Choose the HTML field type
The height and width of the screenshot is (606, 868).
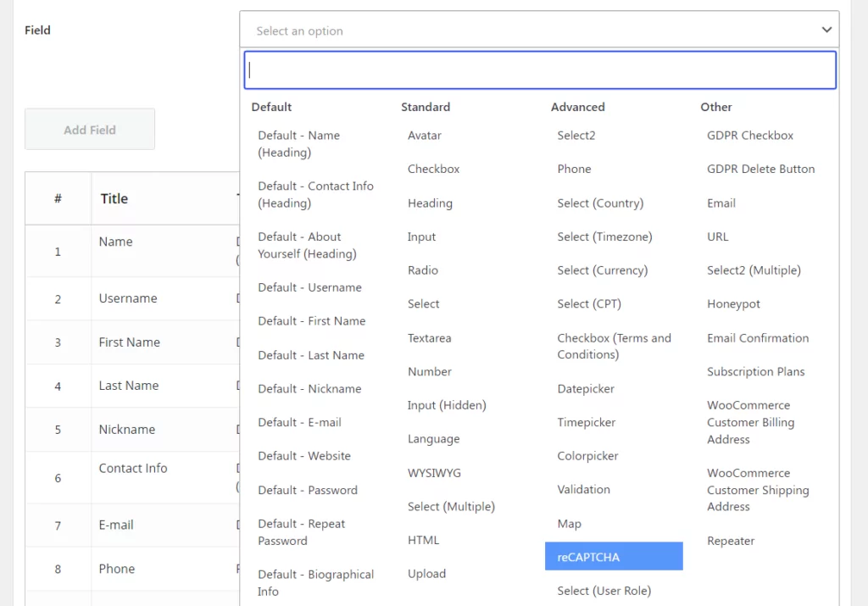[424, 540]
